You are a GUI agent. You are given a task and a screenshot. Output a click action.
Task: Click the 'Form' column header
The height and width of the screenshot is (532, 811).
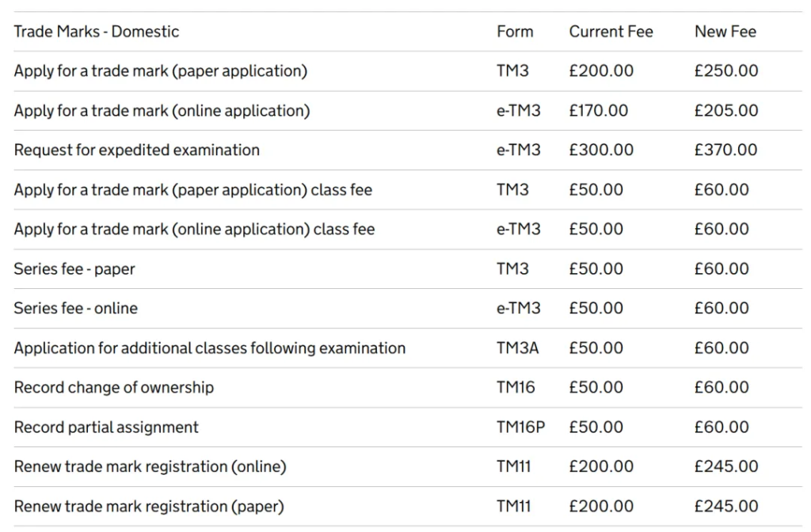click(515, 32)
